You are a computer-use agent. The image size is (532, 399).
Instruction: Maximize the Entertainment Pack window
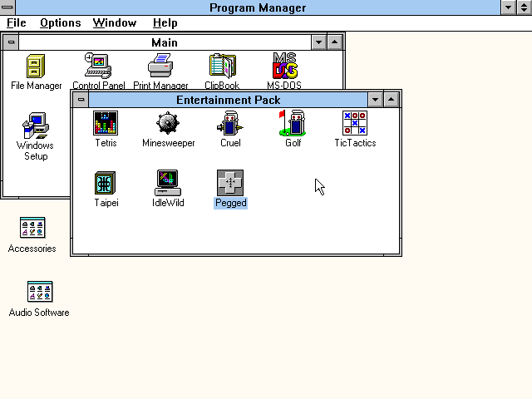(x=392, y=100)
